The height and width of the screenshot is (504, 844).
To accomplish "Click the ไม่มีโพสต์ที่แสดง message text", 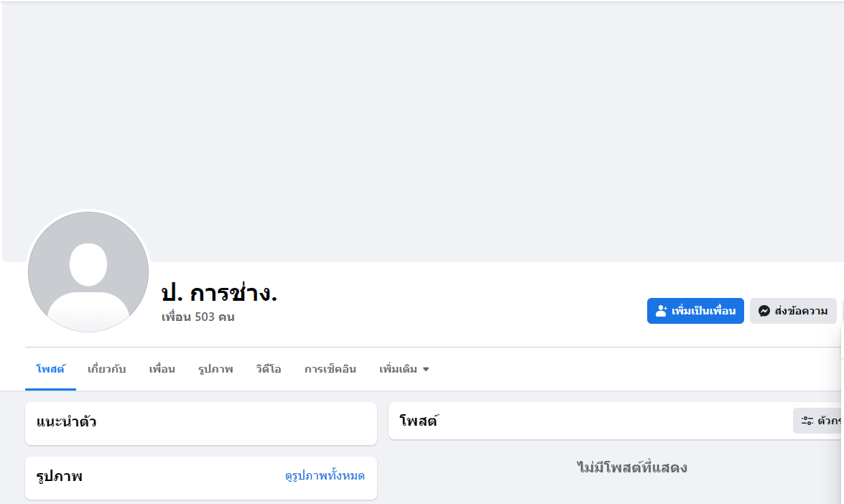I will click(x=632, y=468).
